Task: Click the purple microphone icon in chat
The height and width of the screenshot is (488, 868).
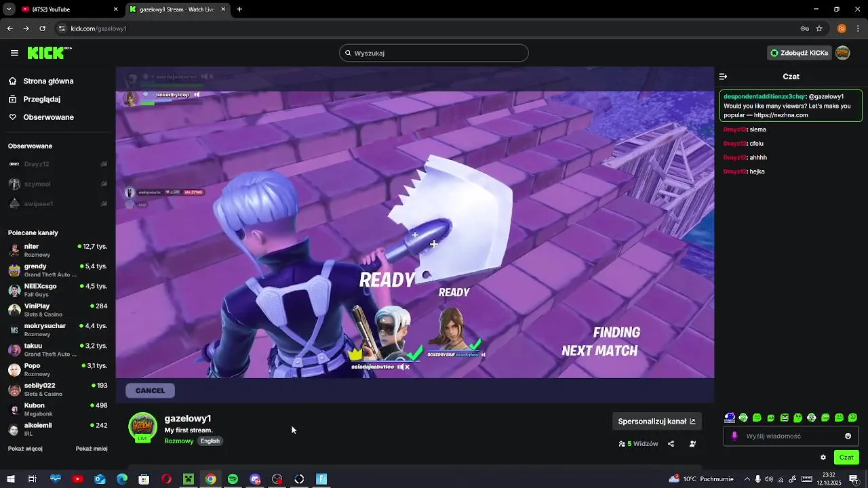Action: (734, 436)
